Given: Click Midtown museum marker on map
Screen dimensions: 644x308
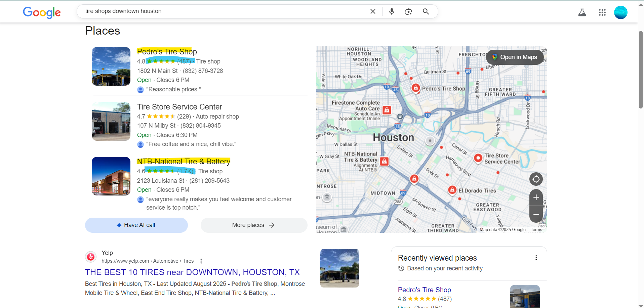Looking at the screenshot, I should click(x=327, y=197).
